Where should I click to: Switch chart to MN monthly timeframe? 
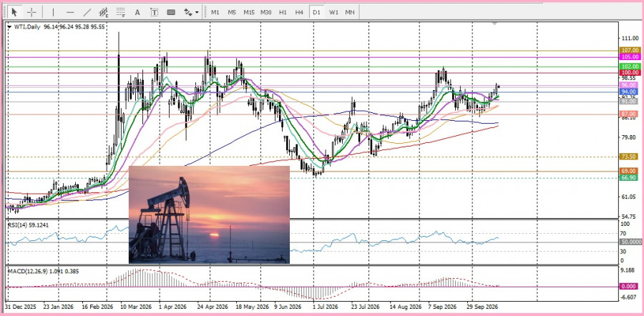pos(349,12)
